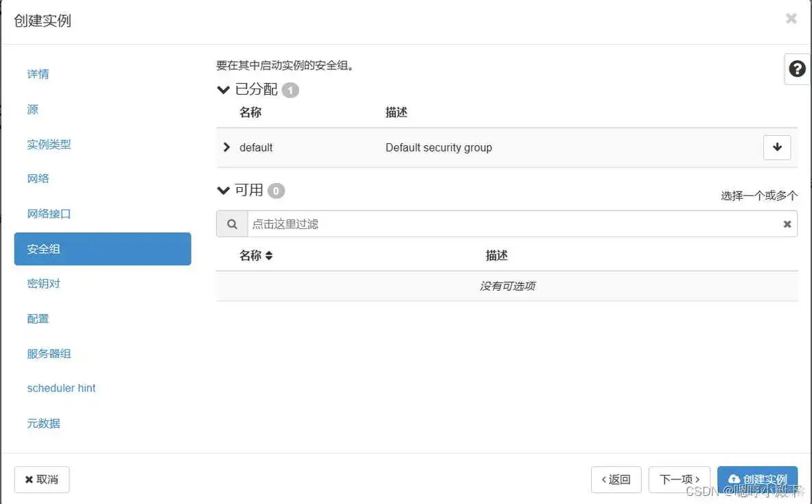Viewport: 812px width, 504px height.
Task: Open the 元数据 step
Action: point(43,423)
